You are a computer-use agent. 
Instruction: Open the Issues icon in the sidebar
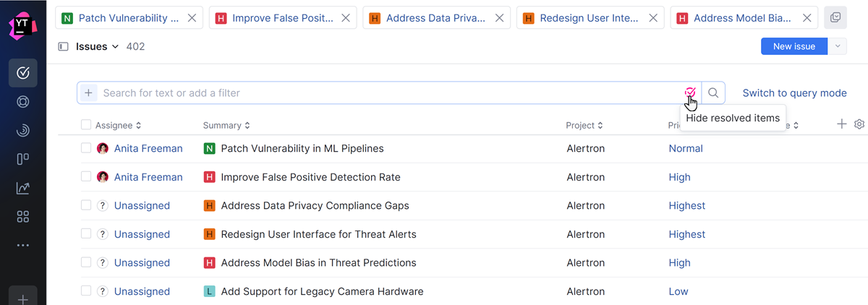[x=23, y=72]
